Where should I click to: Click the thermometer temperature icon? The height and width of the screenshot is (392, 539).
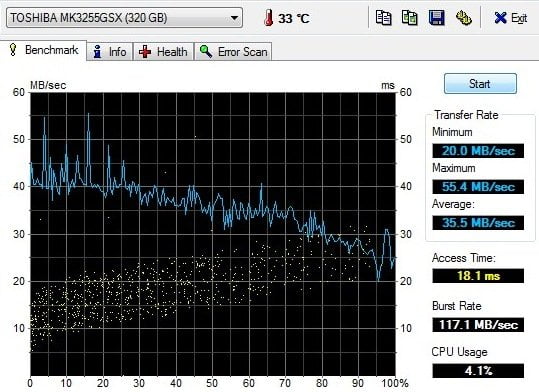click(x=269, y=18)
